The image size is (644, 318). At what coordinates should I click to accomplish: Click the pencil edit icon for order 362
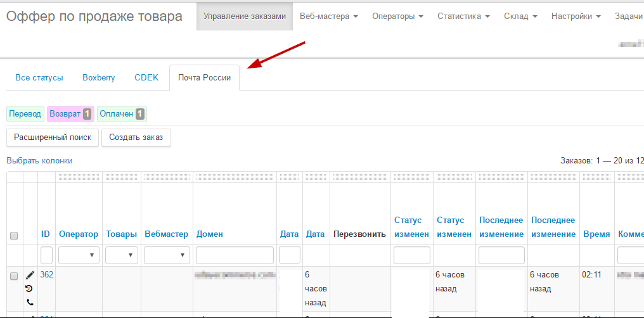30,275
